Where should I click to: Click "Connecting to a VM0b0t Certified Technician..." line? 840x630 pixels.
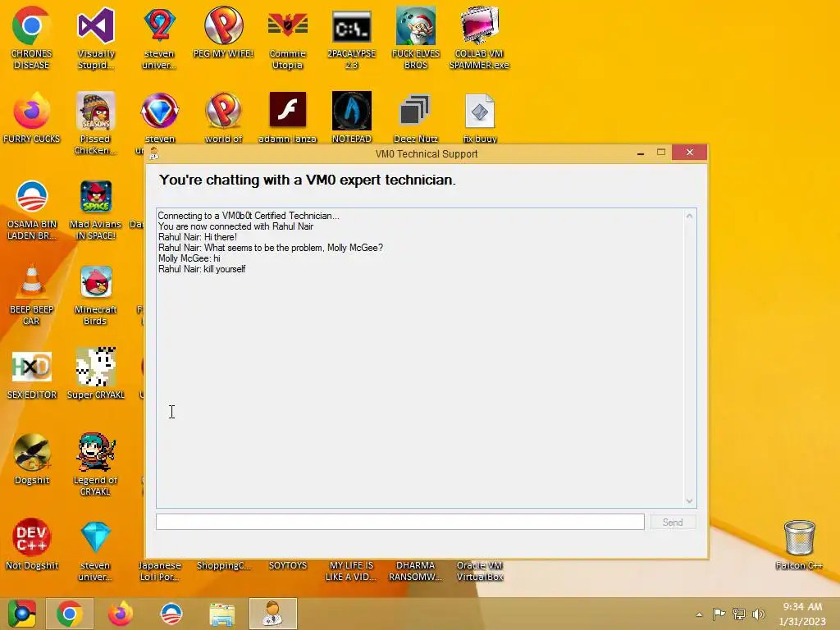click(x=249, y=216)
